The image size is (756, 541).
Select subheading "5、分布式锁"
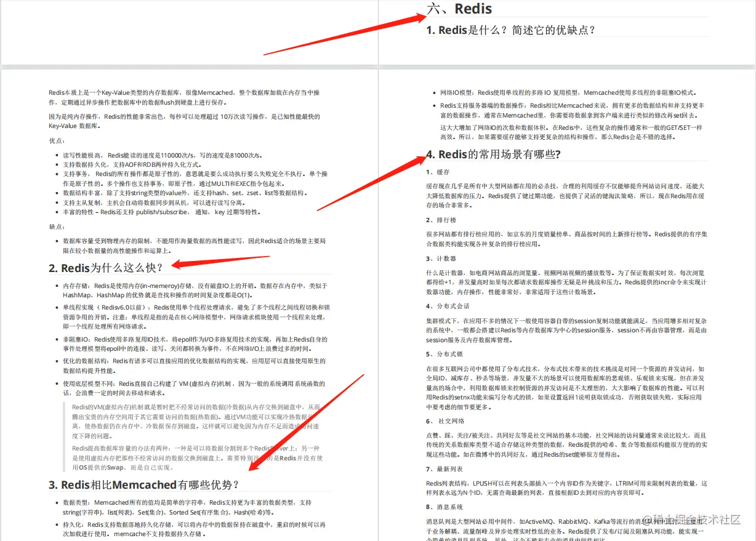[x=444, y=354]
